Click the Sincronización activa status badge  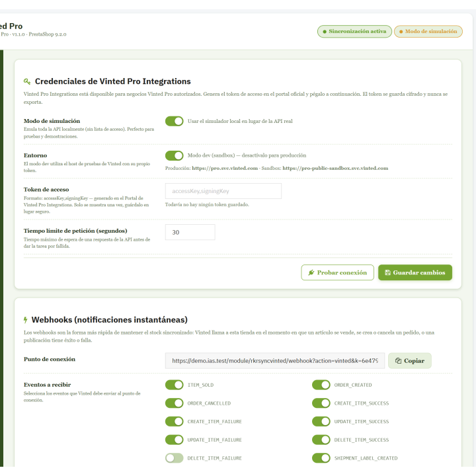[354, 31]
